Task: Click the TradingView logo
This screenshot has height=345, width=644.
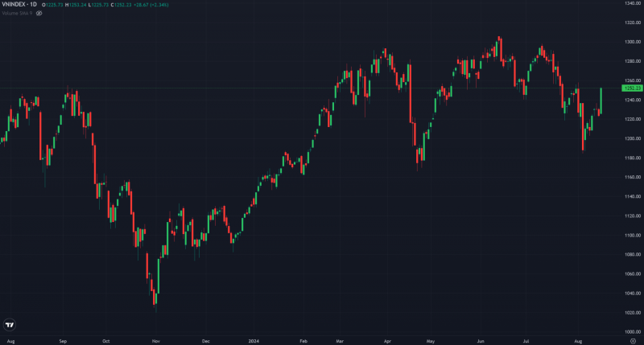Action: tap(10, 325)
